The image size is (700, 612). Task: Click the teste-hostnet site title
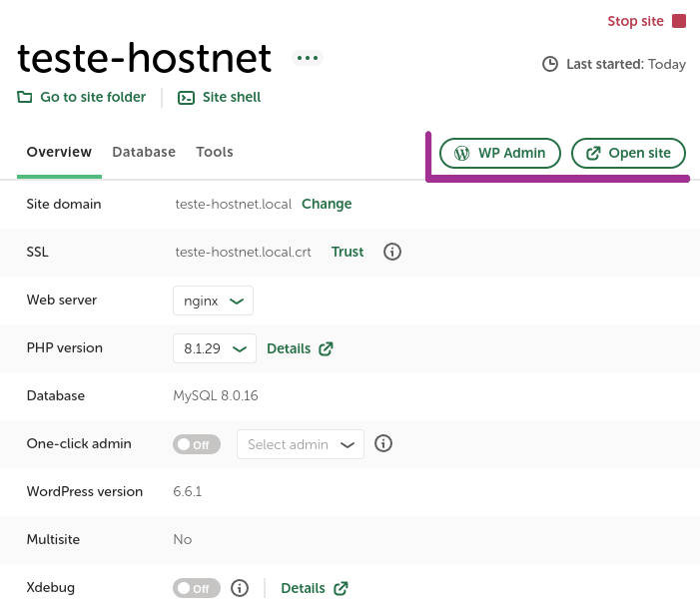144,58
